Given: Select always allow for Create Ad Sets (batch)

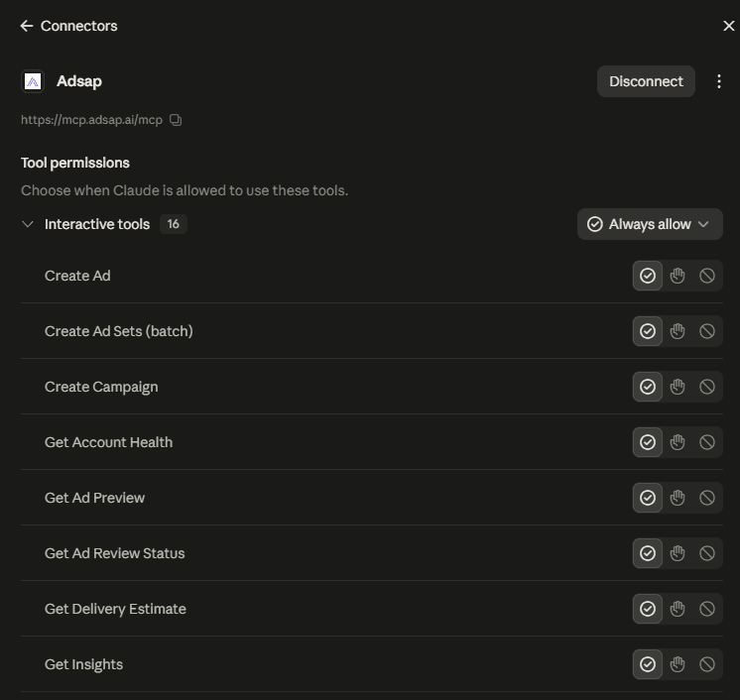Looking at the screenshot, I should (x=648, y=331).
